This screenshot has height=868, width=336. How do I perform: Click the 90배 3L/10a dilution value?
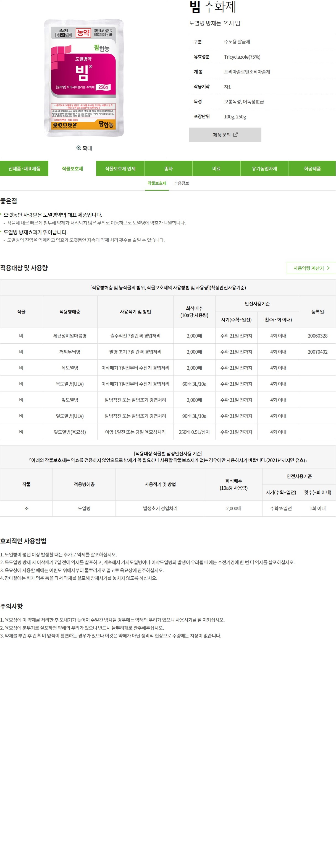coord(195,416)
